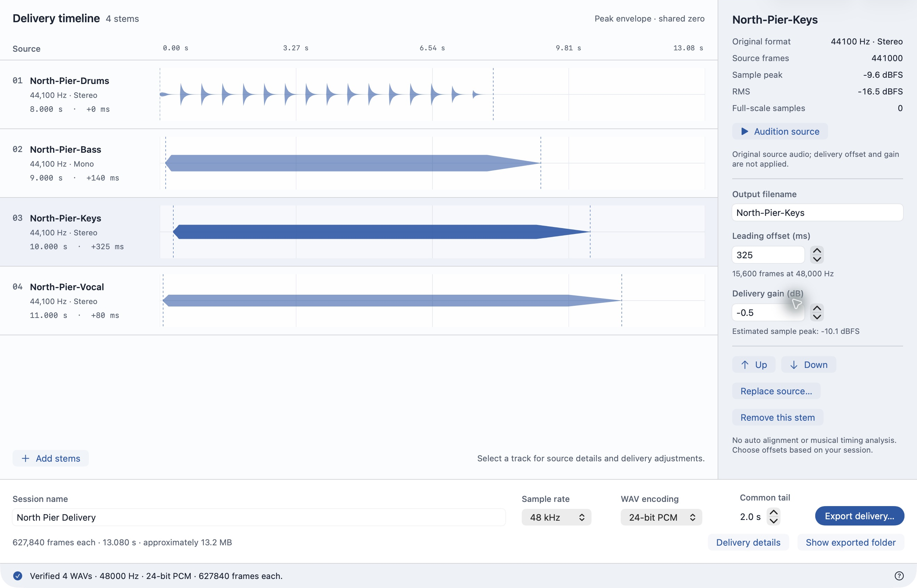Click the '627,840 frames each' summary text

[x=54, y=542]
